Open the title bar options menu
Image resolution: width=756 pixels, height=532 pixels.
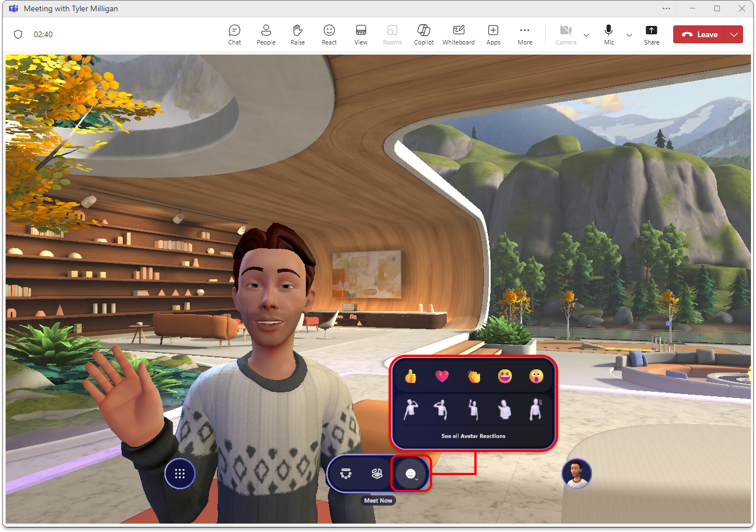tap(666, 8)
